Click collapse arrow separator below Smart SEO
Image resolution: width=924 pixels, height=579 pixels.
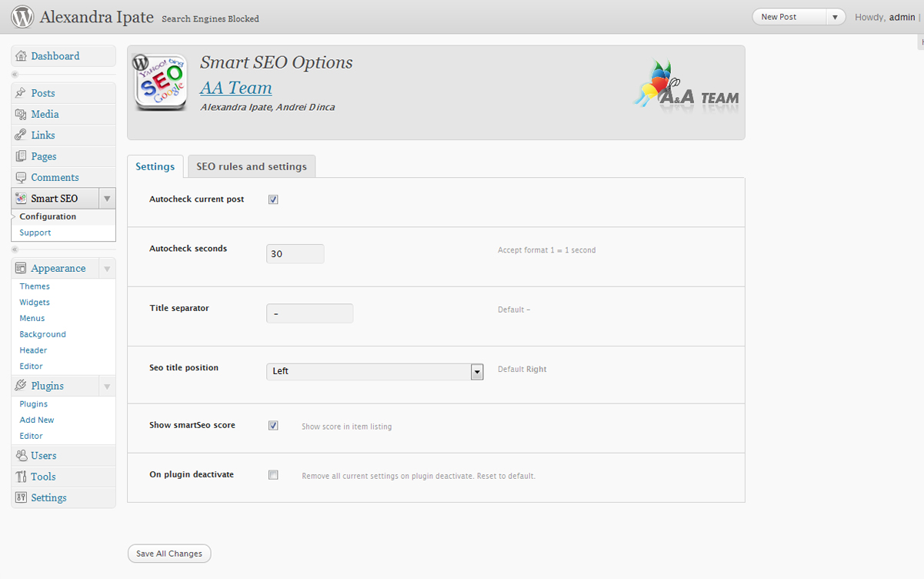click(x=15, y=249)
